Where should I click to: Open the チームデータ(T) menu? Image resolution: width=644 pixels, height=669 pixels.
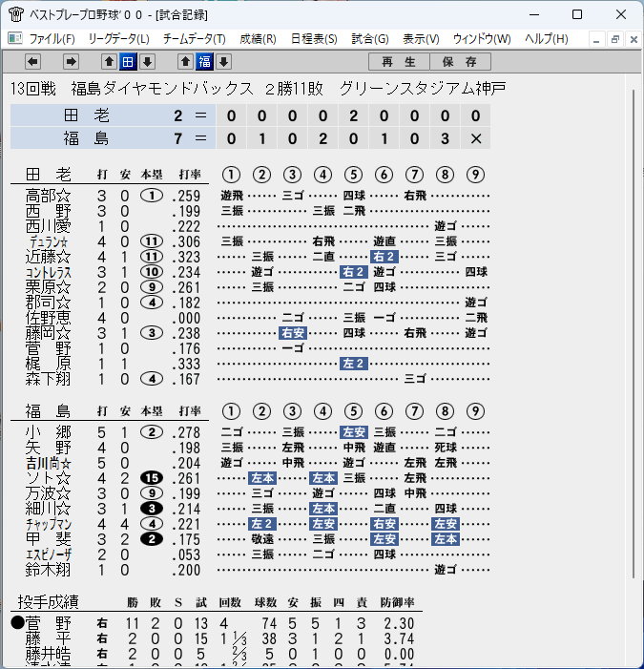(x=195, y=39)
